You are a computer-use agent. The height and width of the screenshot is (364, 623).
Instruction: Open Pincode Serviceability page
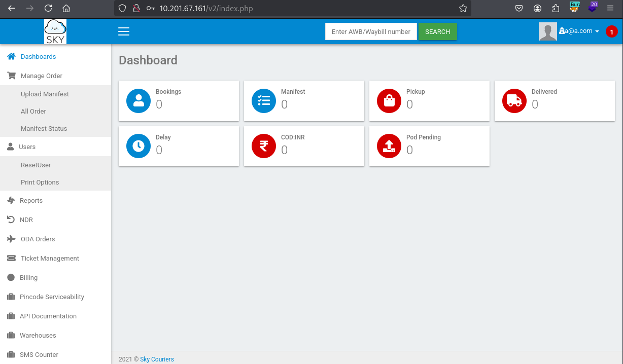(x=55, y=297)
